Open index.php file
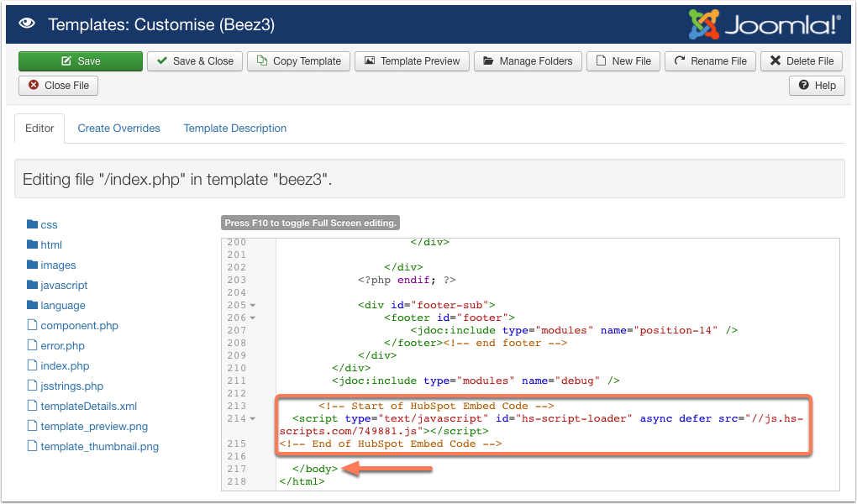This screenshot has height=504, width=857. [x=65, y=366]
